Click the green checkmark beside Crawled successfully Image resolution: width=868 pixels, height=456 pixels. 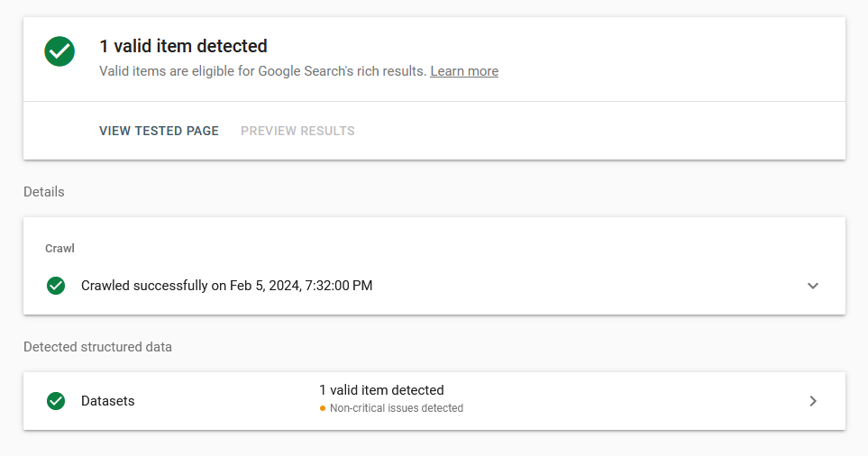point(56,286)
